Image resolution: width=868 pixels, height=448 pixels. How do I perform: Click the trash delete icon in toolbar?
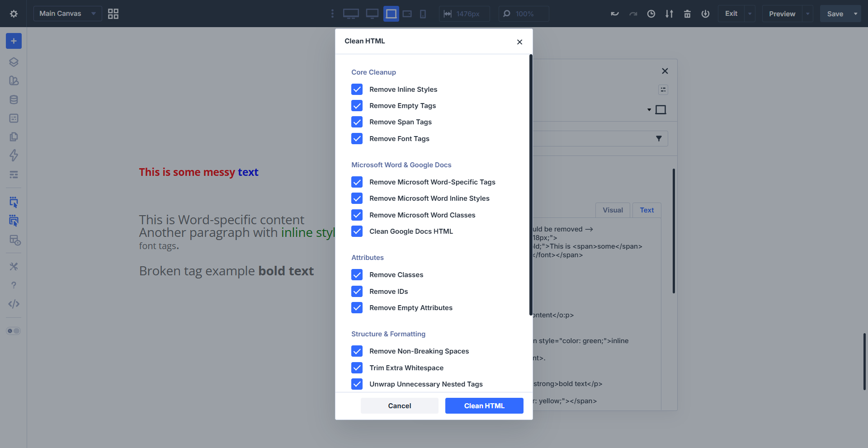pyautogui.click(x=687, y=14)
